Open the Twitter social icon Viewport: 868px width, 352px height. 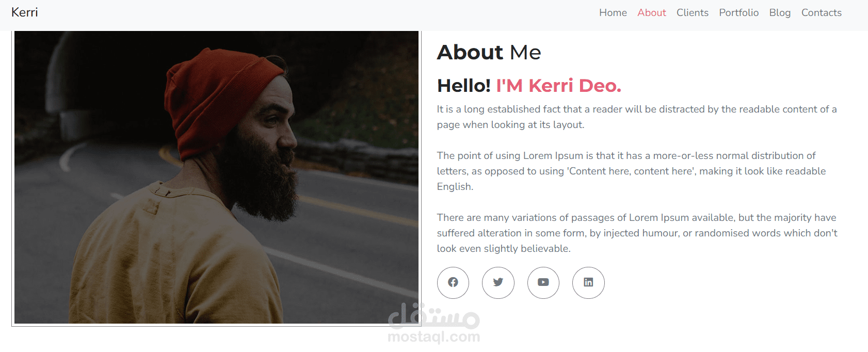pyautogui.click(x=498, y=282)
